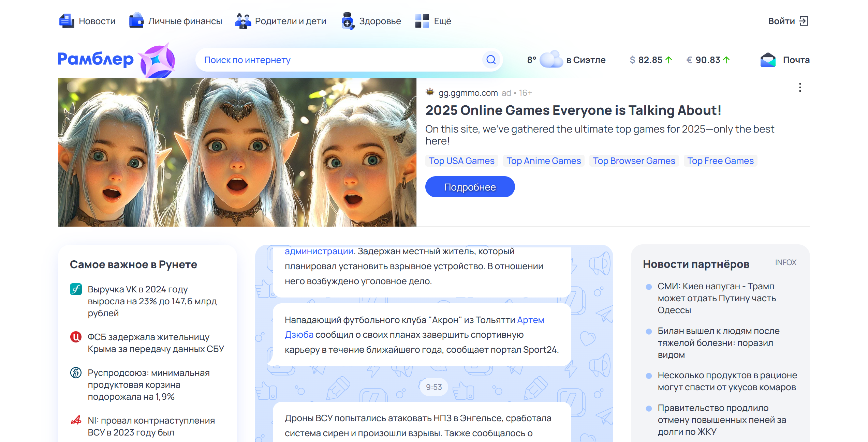
Task: Click the Top Anime Games tag
Action: [x=544, y=161]
